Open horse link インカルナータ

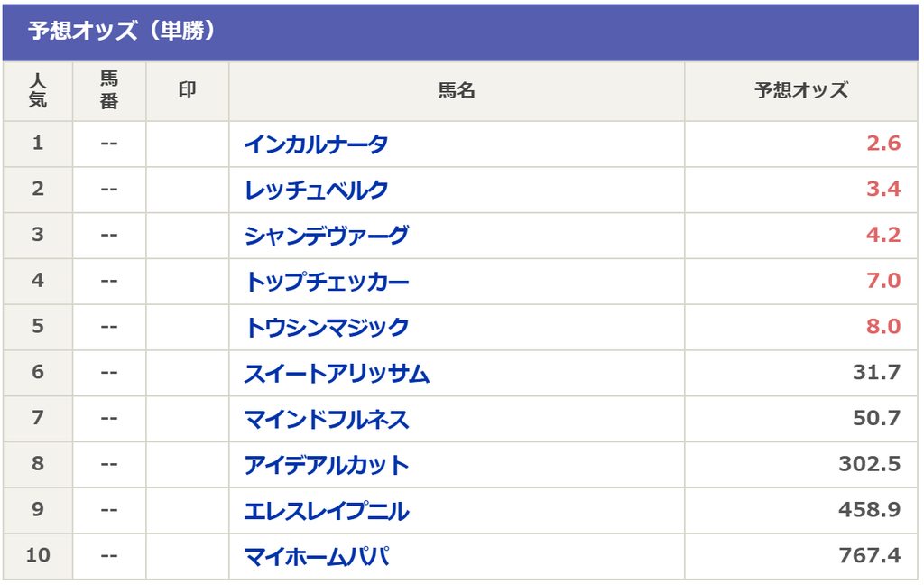click(x=317, y=144)
